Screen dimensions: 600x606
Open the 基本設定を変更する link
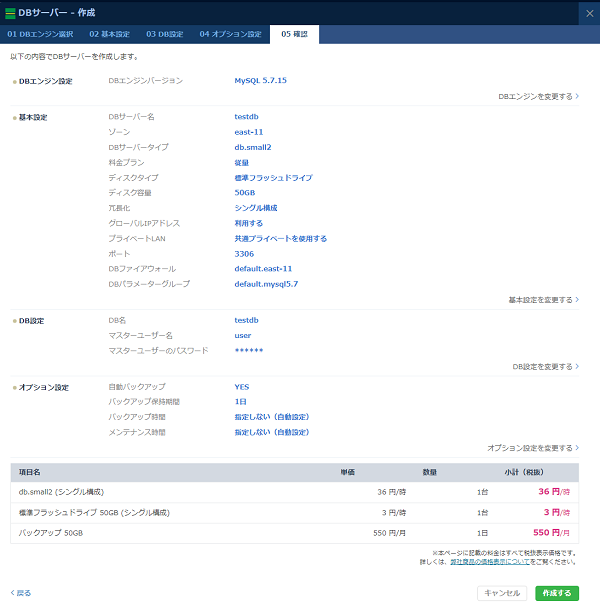(543, 300)
